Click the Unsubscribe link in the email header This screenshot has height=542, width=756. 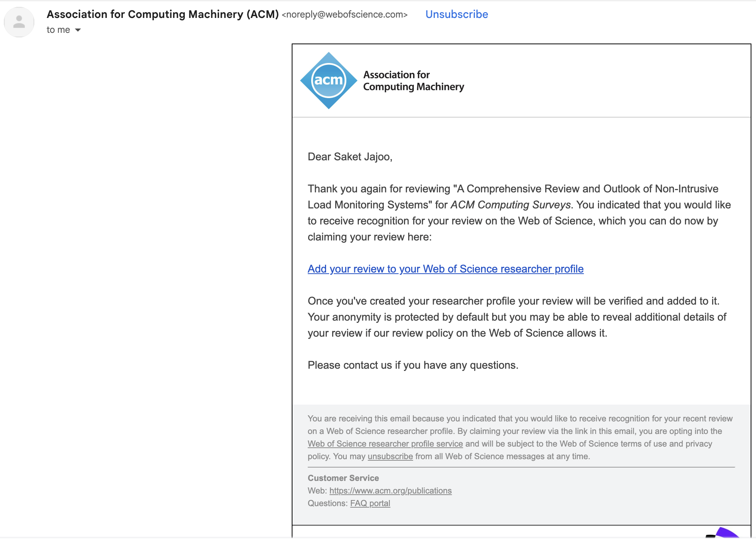pyautogui.click(x=457, y=15)
